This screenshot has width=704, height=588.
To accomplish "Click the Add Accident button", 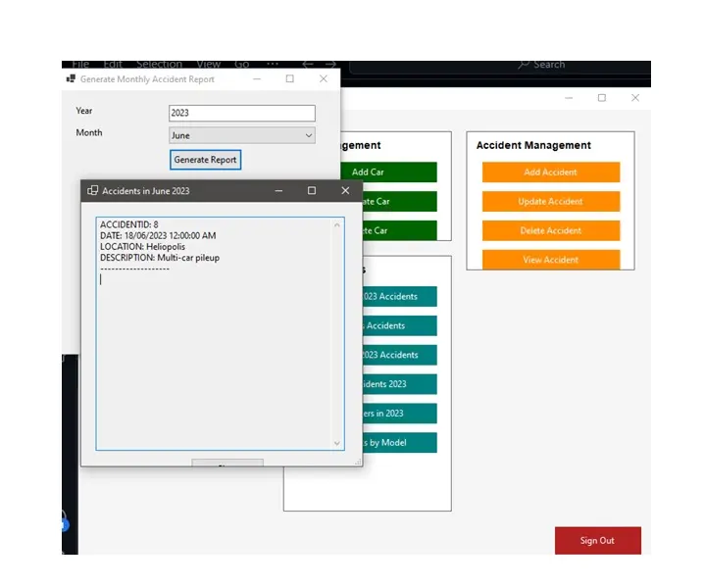I will point(551,172).
